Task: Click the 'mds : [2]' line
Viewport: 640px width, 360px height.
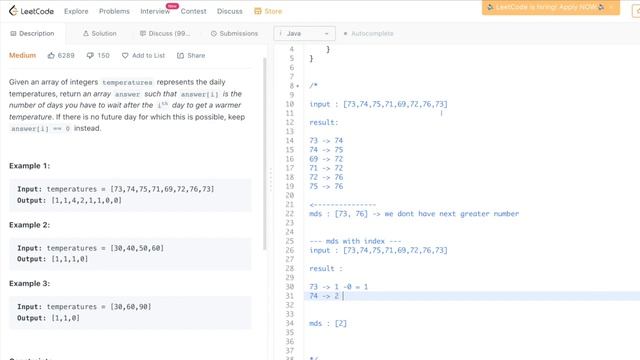Action: pos(328,323)
